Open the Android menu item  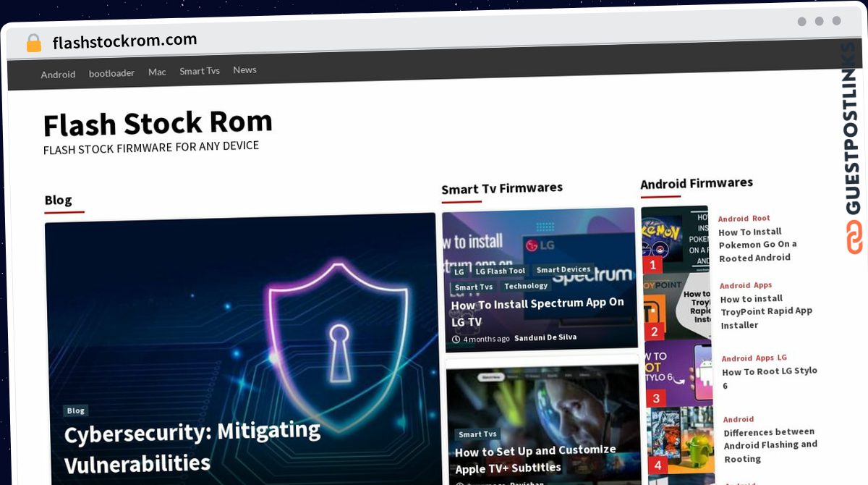[x=58, y=74]
